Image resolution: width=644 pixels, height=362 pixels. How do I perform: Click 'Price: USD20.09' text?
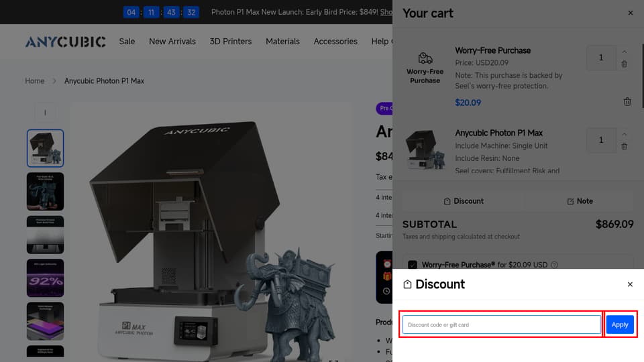(482, 63)
